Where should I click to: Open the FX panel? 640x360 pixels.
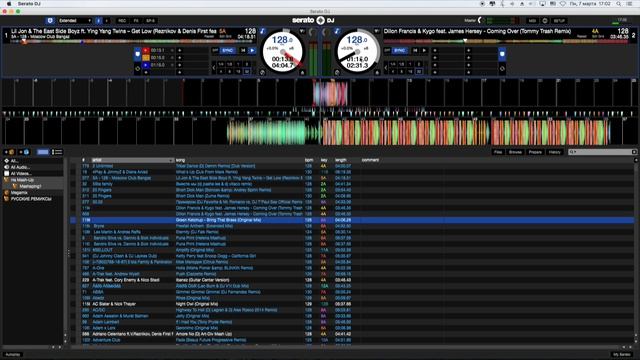[136, 20]
